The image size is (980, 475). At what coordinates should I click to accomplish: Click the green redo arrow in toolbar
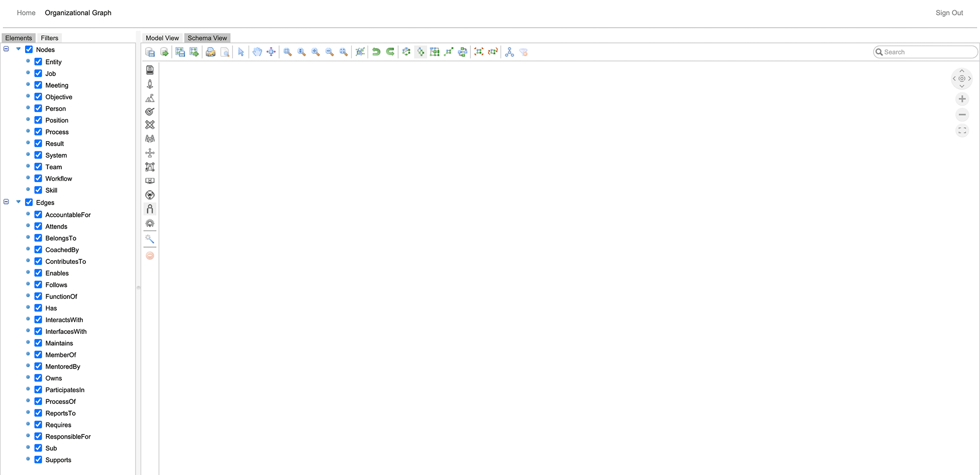[390, 52]
